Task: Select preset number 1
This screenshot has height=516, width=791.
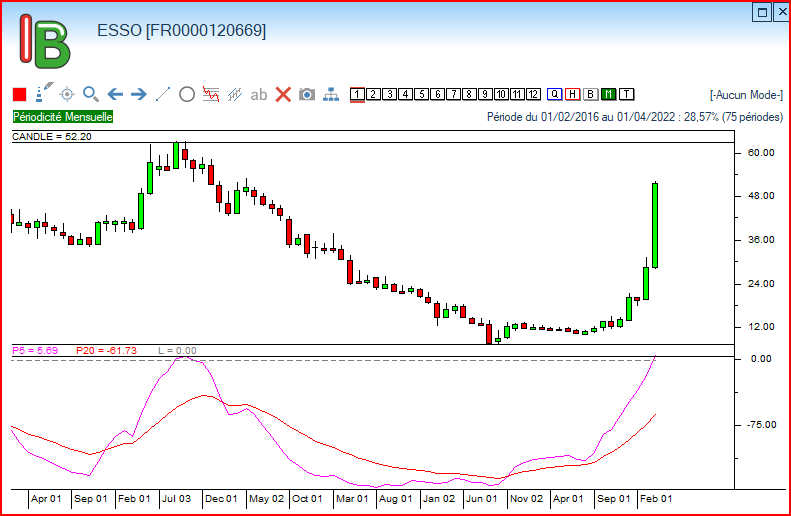Action: pyautogui.click(x=357, y=94)
